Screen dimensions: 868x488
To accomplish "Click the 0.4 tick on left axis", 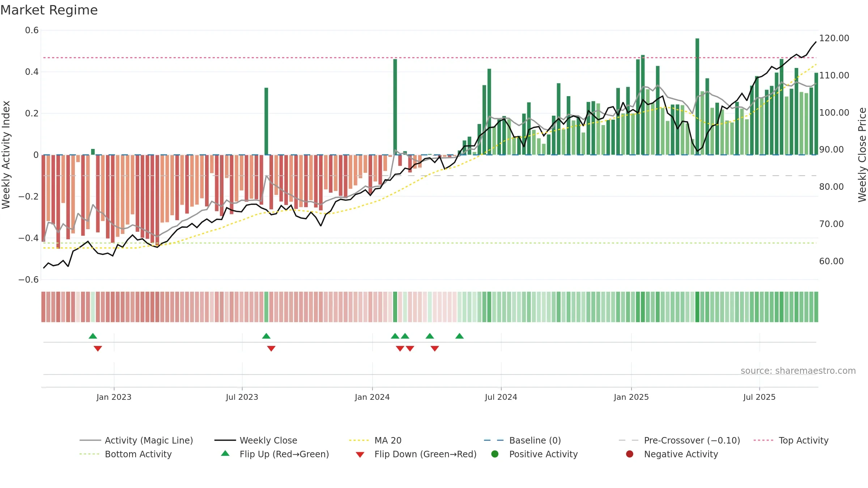I will (x=32, y=72).
